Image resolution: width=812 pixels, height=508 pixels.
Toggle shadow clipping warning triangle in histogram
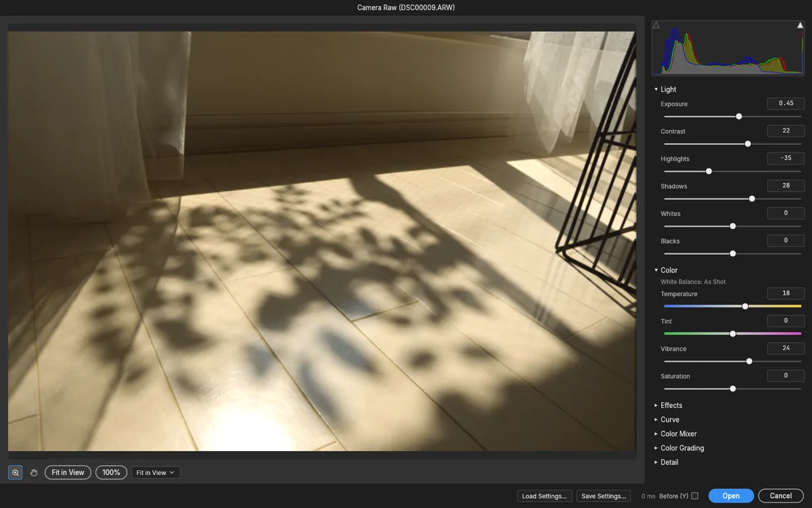[x=656, y=25]
